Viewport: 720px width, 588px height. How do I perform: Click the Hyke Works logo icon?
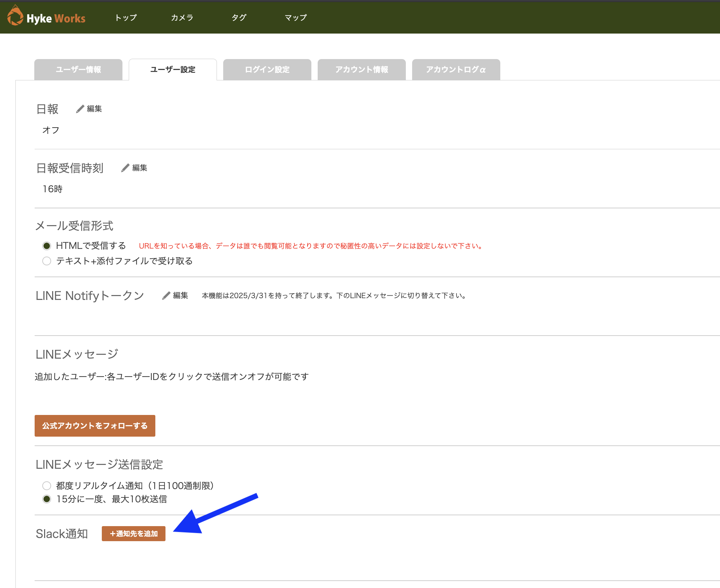click(15, 16)
